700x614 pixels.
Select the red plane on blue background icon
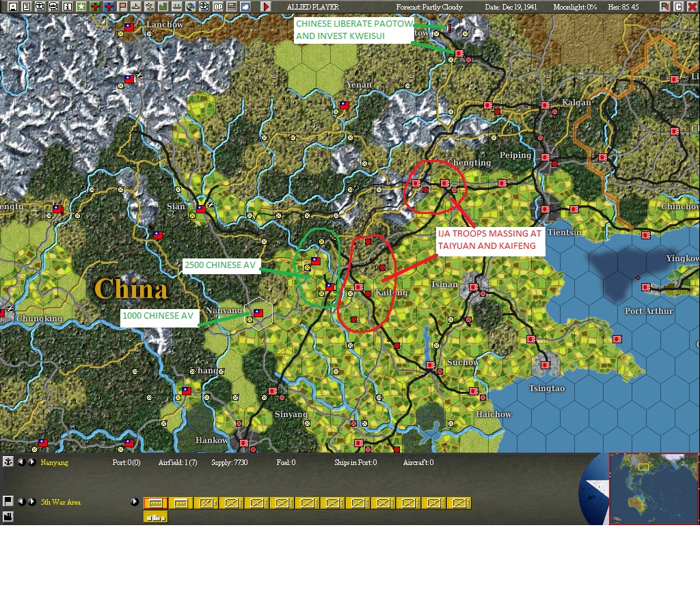[109, 6]
